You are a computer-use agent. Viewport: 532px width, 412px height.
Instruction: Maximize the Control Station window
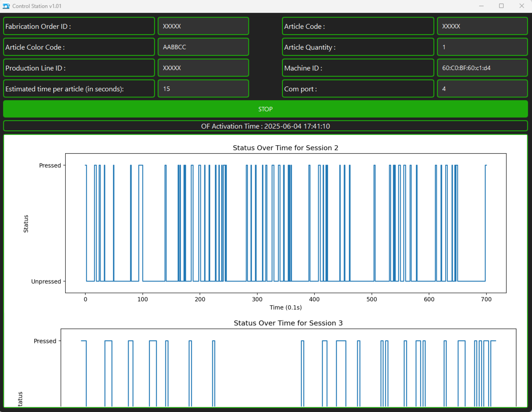tap(501, 6)
